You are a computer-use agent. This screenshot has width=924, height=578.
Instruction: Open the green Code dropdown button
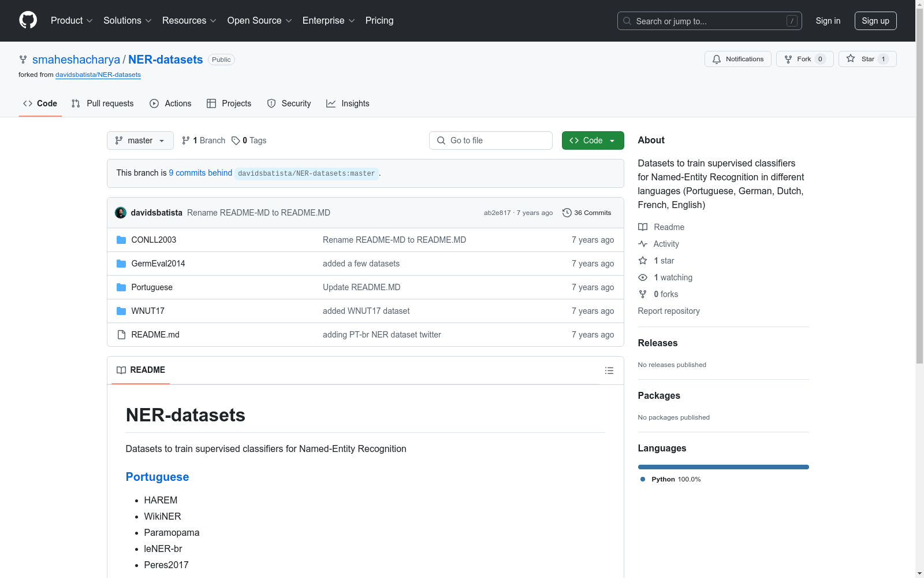593,140
